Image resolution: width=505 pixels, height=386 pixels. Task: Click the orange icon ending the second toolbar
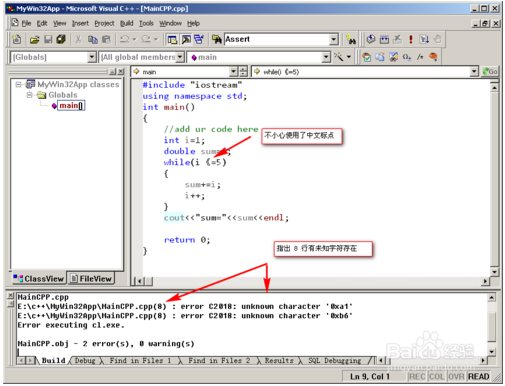coord(433,57)
